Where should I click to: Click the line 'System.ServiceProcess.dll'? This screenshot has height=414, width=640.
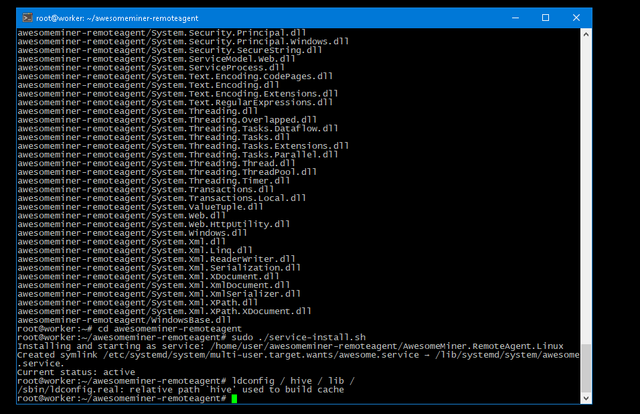point(151,67)
